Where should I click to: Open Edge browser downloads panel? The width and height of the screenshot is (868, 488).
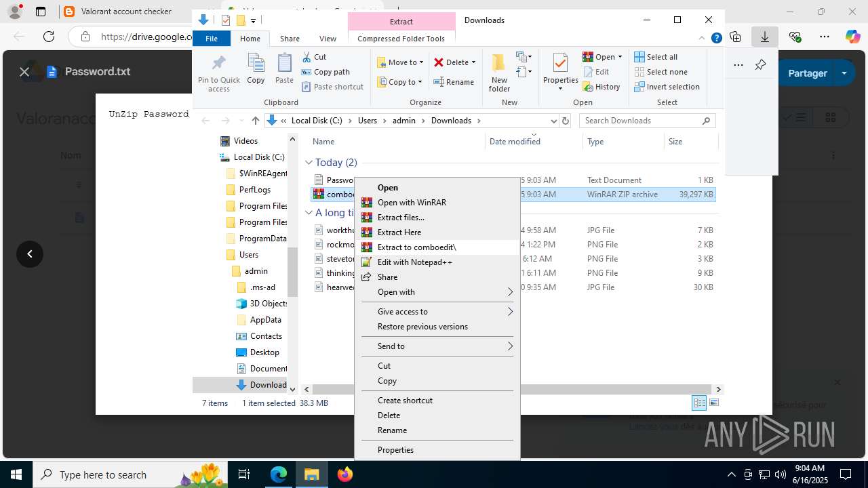click(x=765, y=37)
